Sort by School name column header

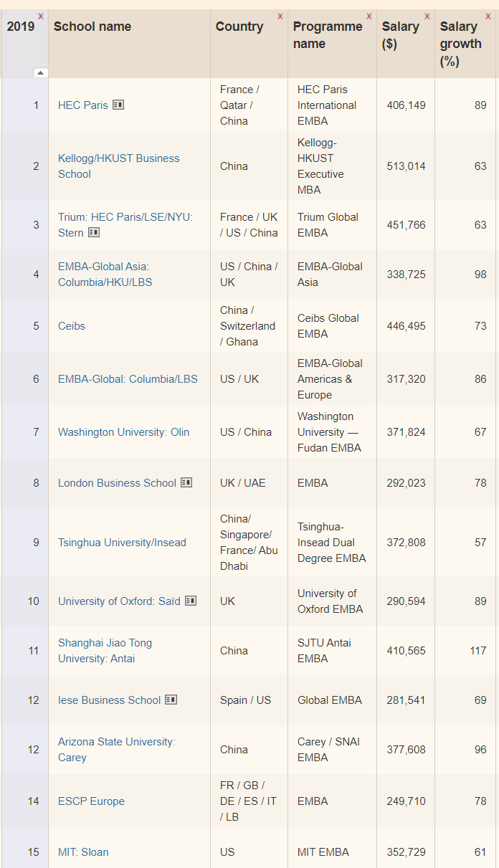92,27
